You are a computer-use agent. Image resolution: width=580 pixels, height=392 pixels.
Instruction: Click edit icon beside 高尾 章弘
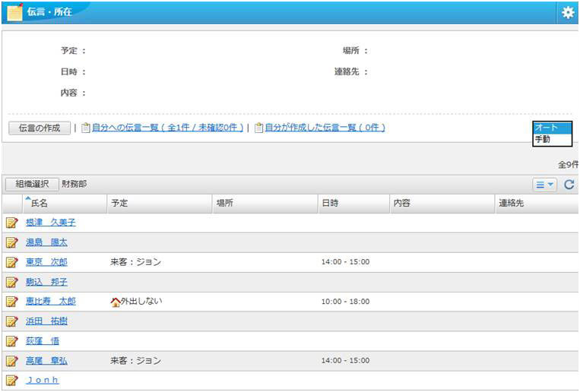pos(11,362)
